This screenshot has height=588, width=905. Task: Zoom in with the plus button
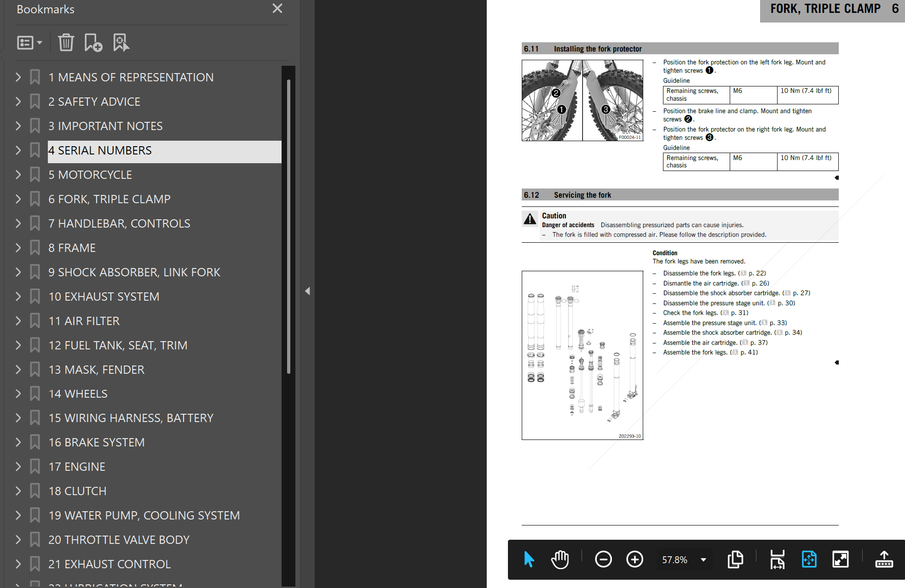(635, 559)
